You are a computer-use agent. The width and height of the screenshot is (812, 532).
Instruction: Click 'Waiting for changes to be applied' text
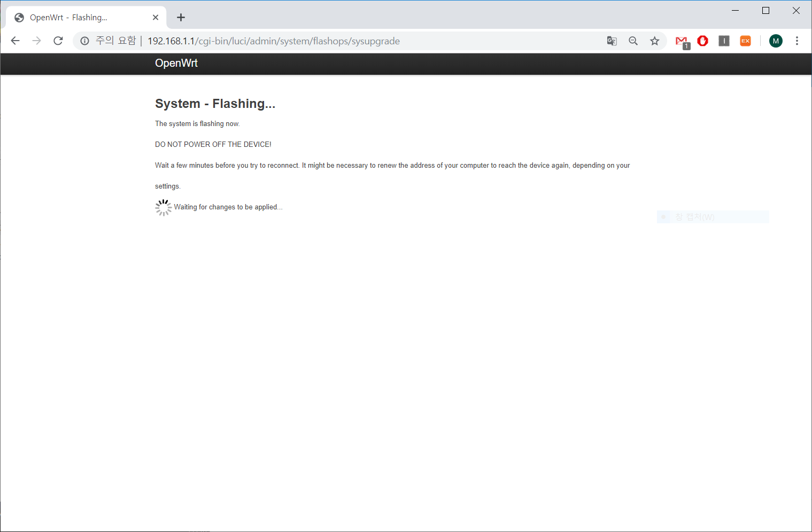(x=228, y=207)
